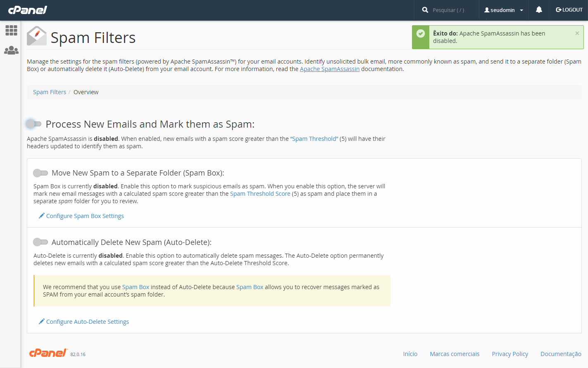
Task: Click second Spam Box link in recommendation
Action: click(x=250, y=287)
